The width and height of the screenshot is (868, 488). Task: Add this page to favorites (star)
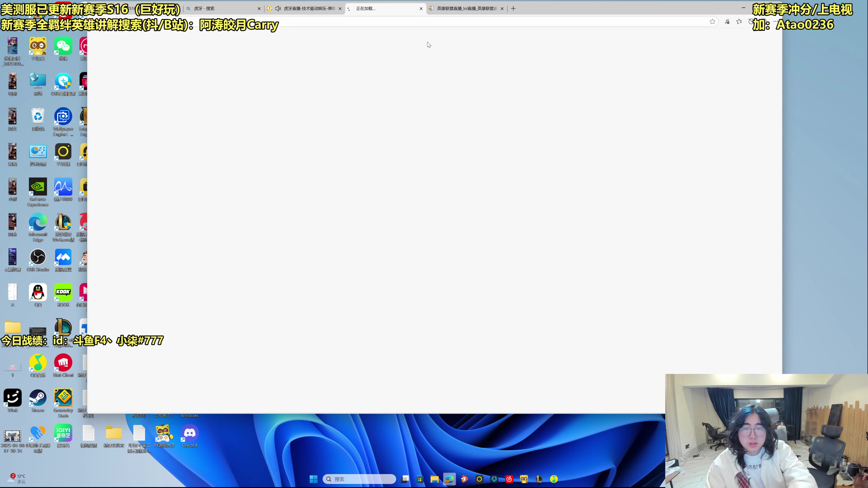712,21
